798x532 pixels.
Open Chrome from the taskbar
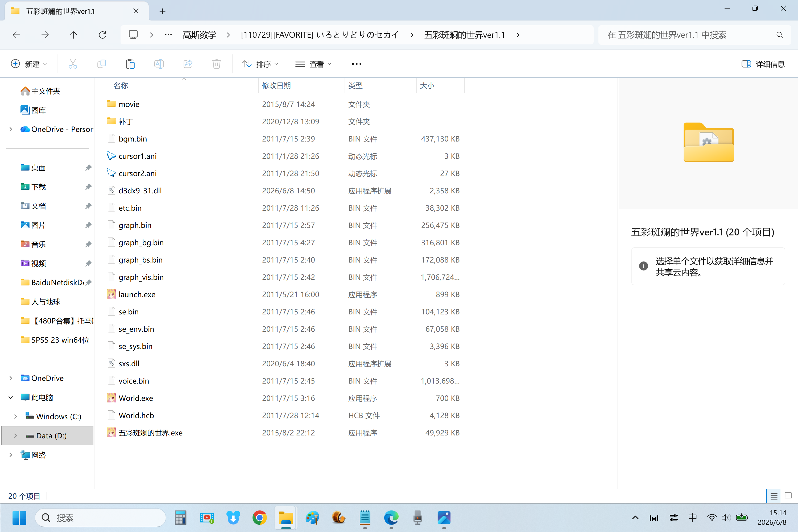259,518
